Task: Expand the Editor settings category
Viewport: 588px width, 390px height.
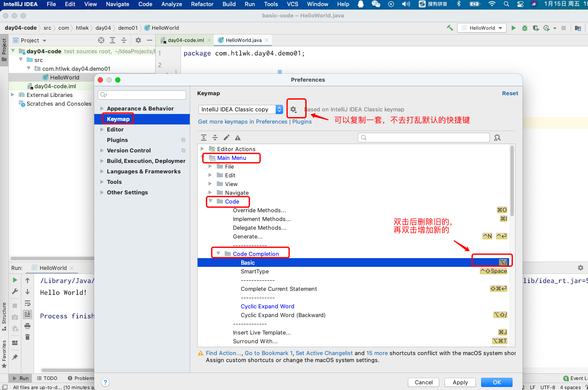Action: point(102,130)
